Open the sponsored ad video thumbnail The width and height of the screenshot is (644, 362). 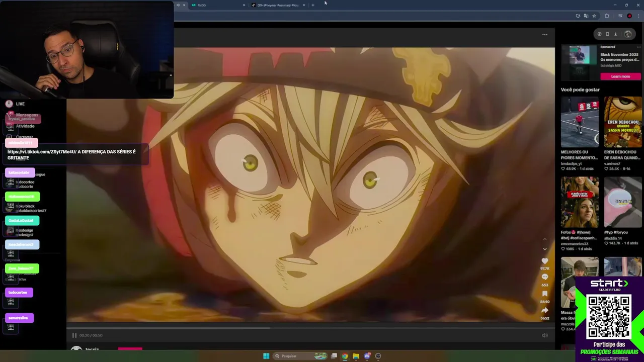click(579, 55)
